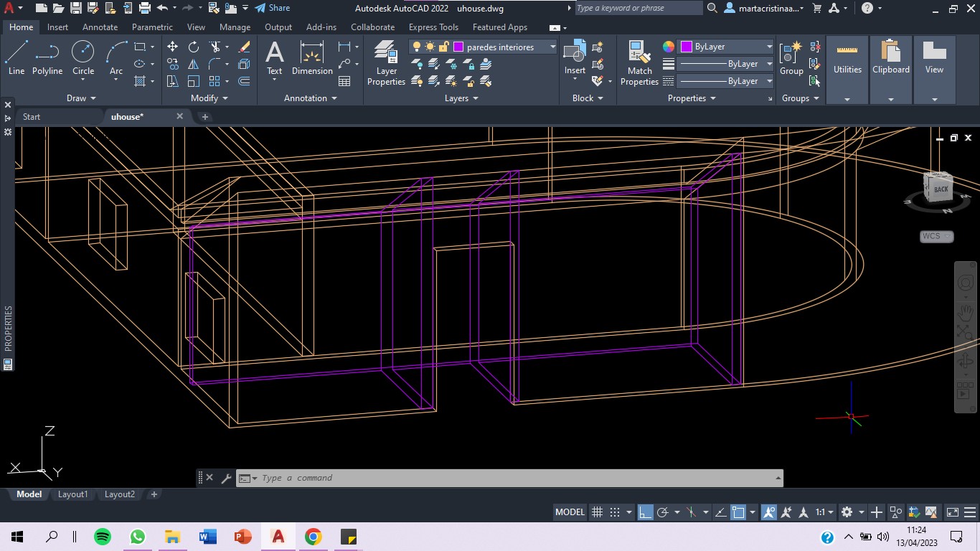Open annotation scale 1:1 dropdown
Image resolution: width=980 pixels, height=551 pixels.
click(824, 512)
